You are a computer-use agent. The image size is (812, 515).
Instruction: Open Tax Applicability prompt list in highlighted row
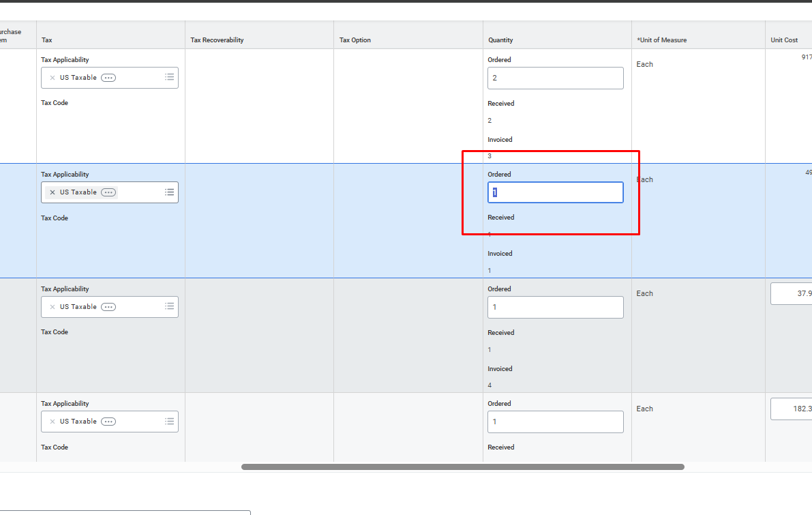pyautogui.click(x=170, y=192)
